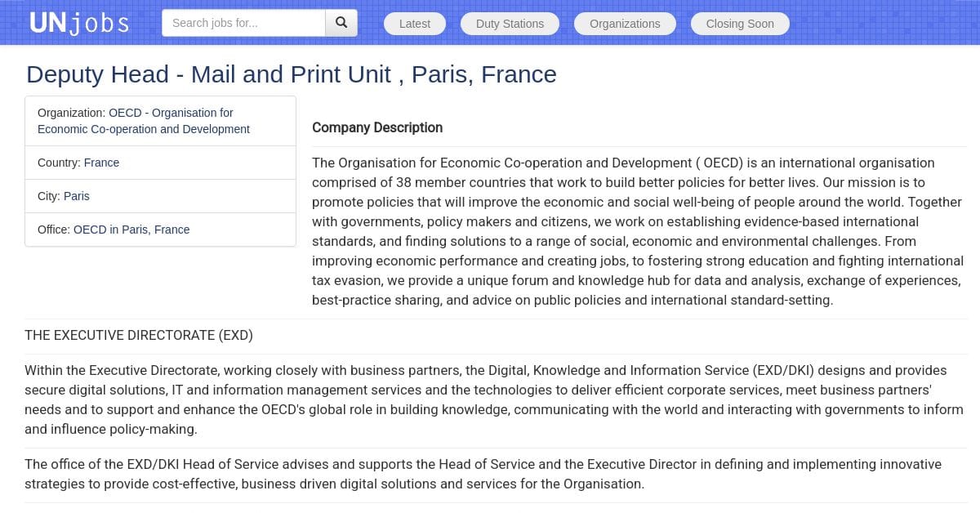The height and width of the screenshot is (513, 980).
Task: Follow the France country link
Action: (x=101, y=163)
